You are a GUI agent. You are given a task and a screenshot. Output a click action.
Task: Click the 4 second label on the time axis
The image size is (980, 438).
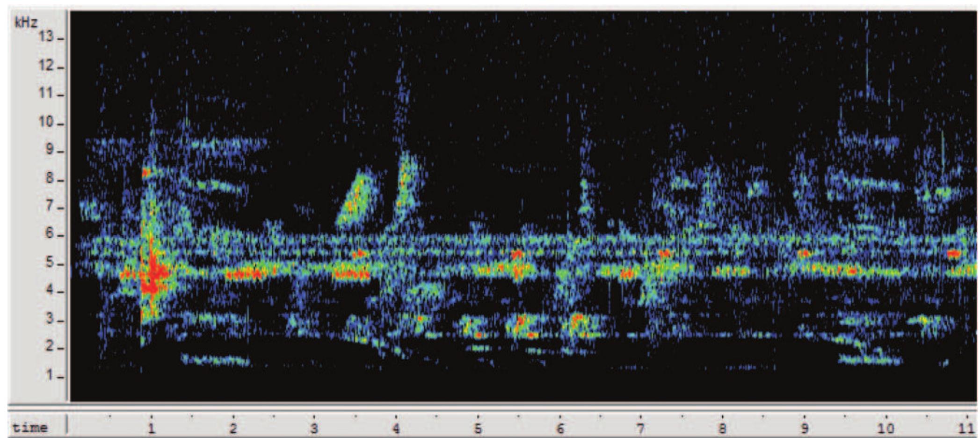click(396, 427)
